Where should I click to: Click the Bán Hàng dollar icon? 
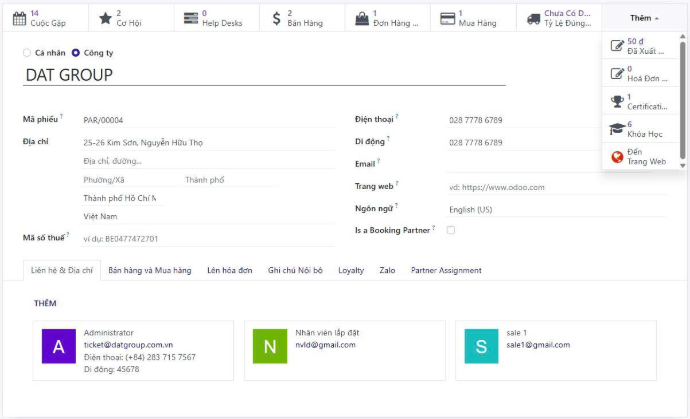pos(276,18)
